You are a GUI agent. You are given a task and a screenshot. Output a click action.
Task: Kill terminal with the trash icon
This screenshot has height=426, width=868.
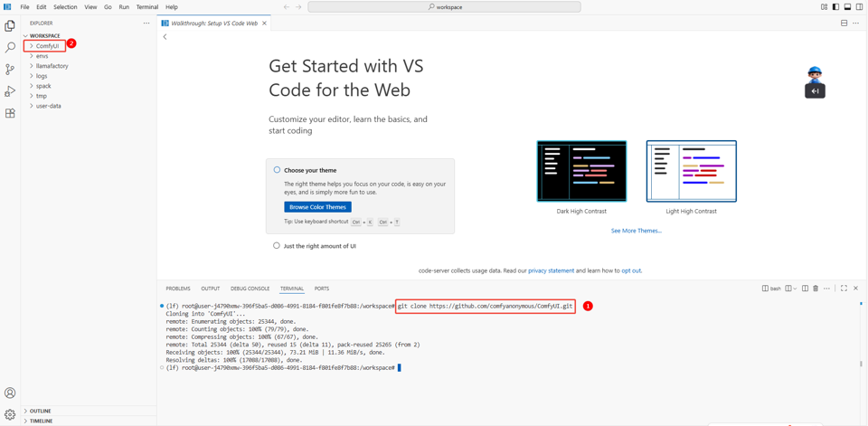tap(816, 289)
